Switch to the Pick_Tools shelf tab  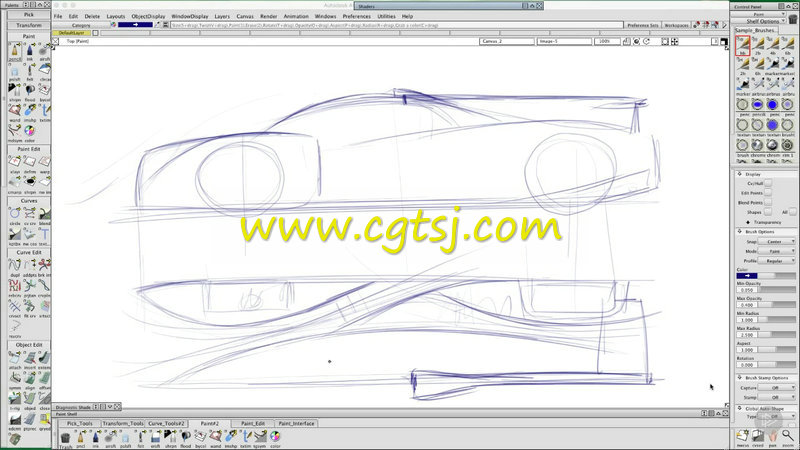(80, 423)
